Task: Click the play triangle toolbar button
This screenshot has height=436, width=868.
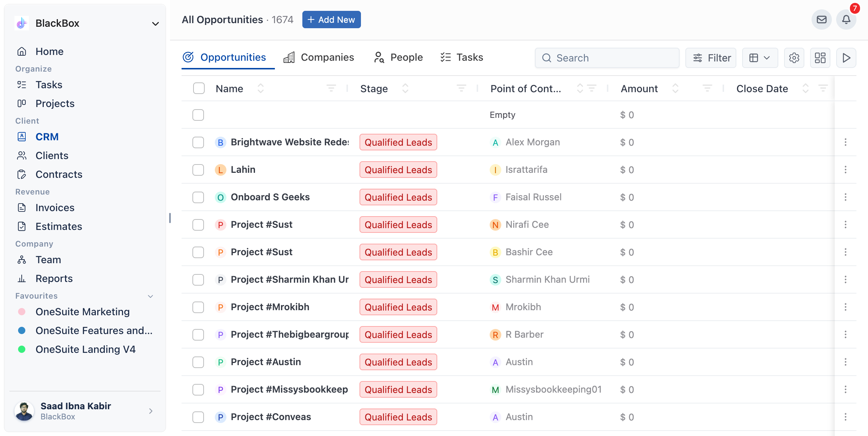Action: [846, 58]
